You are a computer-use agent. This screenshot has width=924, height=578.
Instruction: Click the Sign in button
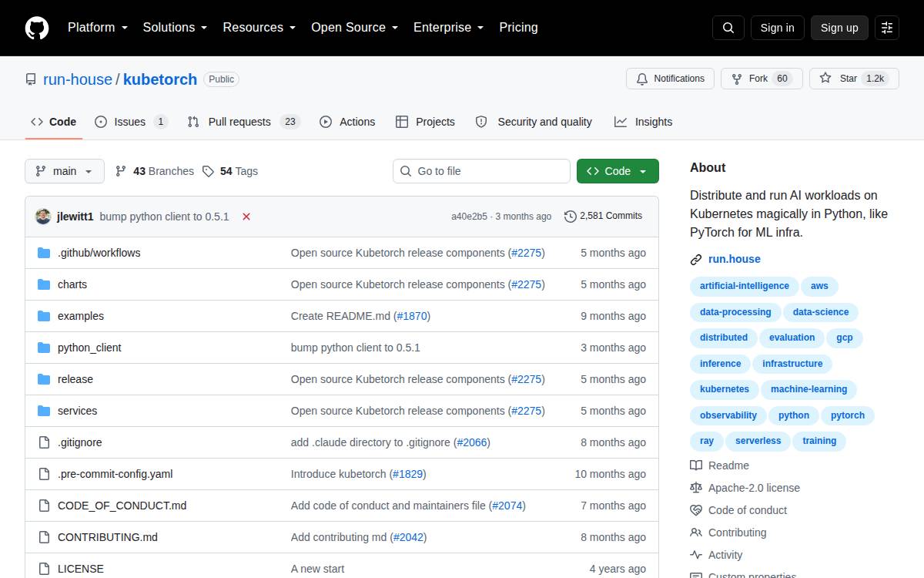(x=777, y=28)
